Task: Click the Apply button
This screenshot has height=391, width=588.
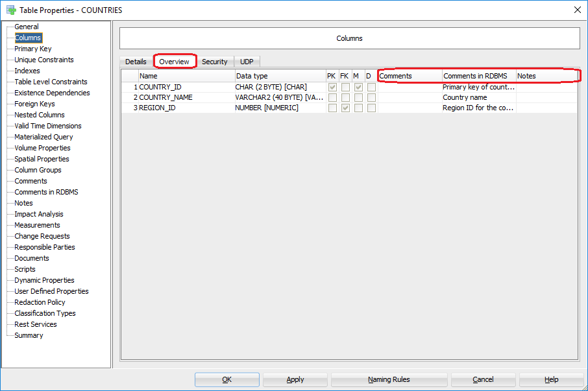Action: [x=295, y=379]
